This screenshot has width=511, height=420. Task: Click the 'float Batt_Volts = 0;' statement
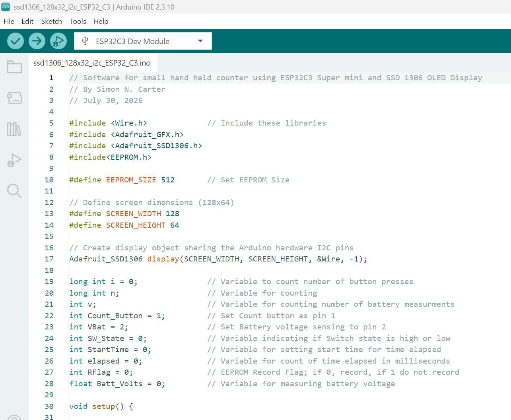point(117,384)
